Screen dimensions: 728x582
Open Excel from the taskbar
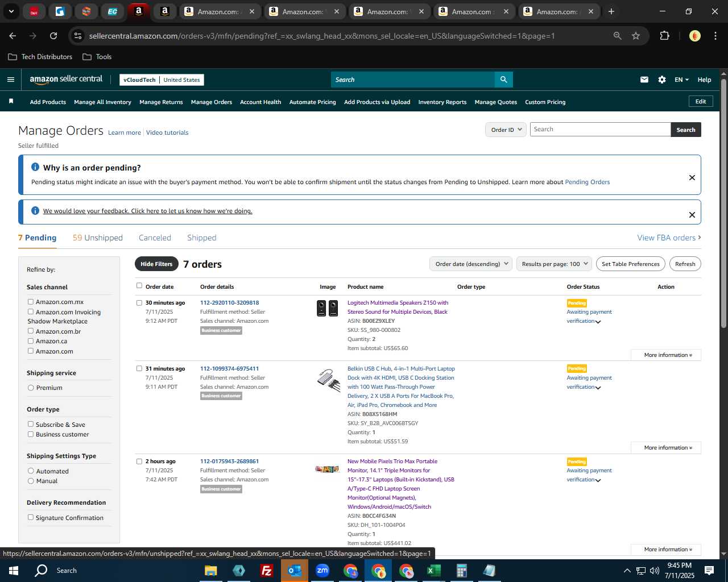[434, 571]
